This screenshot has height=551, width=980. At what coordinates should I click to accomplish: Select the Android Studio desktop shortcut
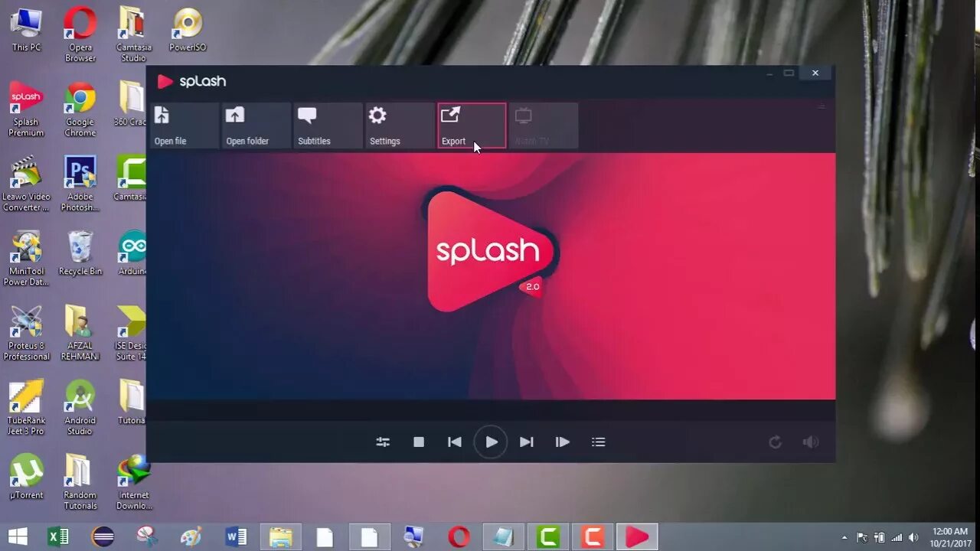click(80, 409)
